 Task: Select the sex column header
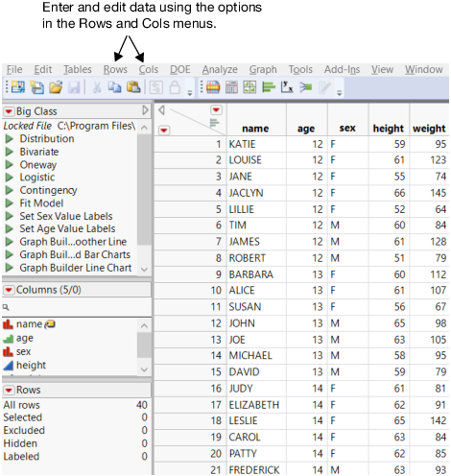[347, 120]
